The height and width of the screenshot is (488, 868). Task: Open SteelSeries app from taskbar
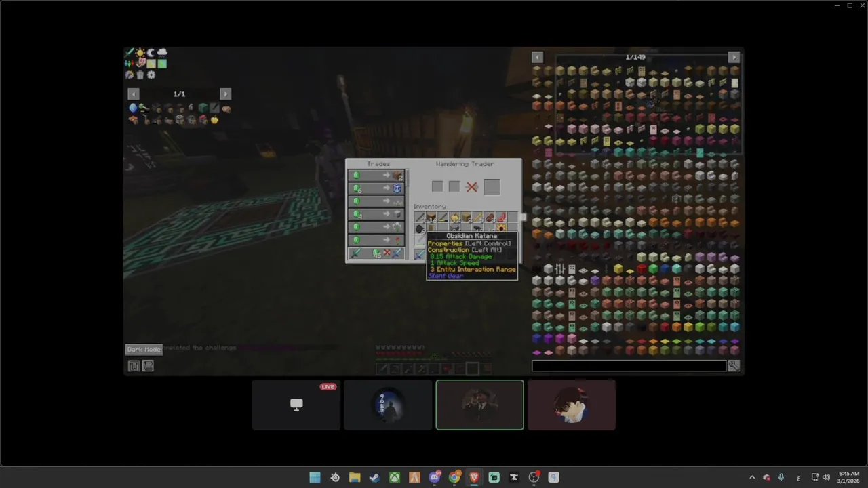[x=335, y=477]
